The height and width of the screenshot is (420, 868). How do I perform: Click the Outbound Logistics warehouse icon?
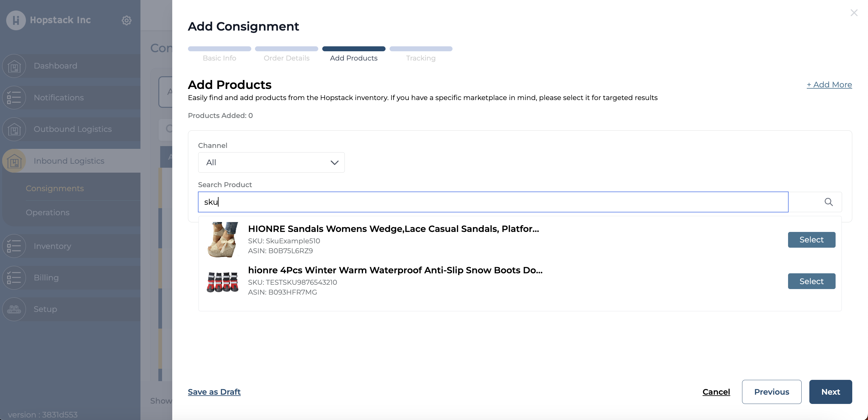pyautogui.click(x=14, y=129)
